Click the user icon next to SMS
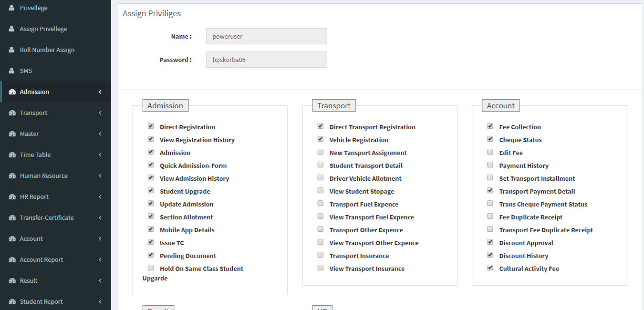644x310 pixels. coord(12,71)
